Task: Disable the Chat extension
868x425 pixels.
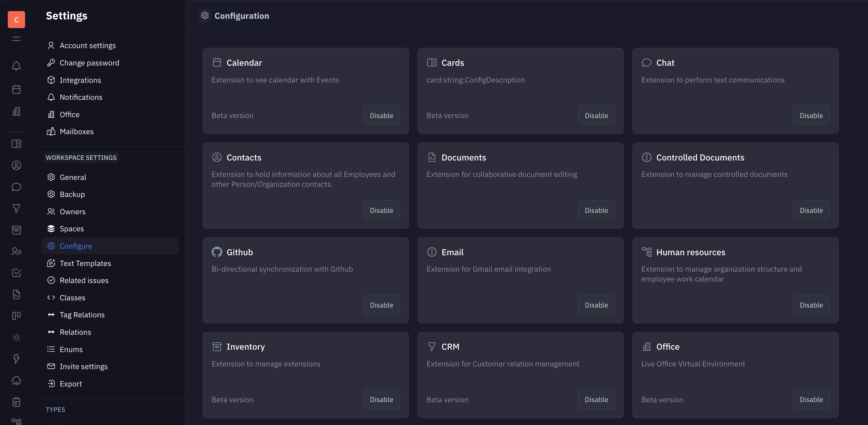Action: pos(811,115)
